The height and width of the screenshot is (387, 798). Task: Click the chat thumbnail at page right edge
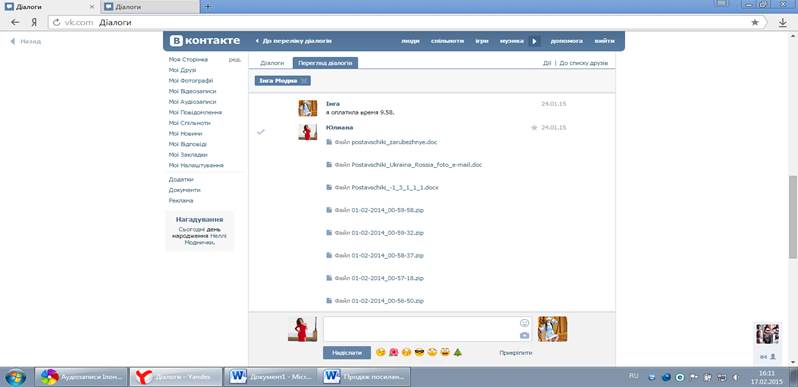[767, 334]
